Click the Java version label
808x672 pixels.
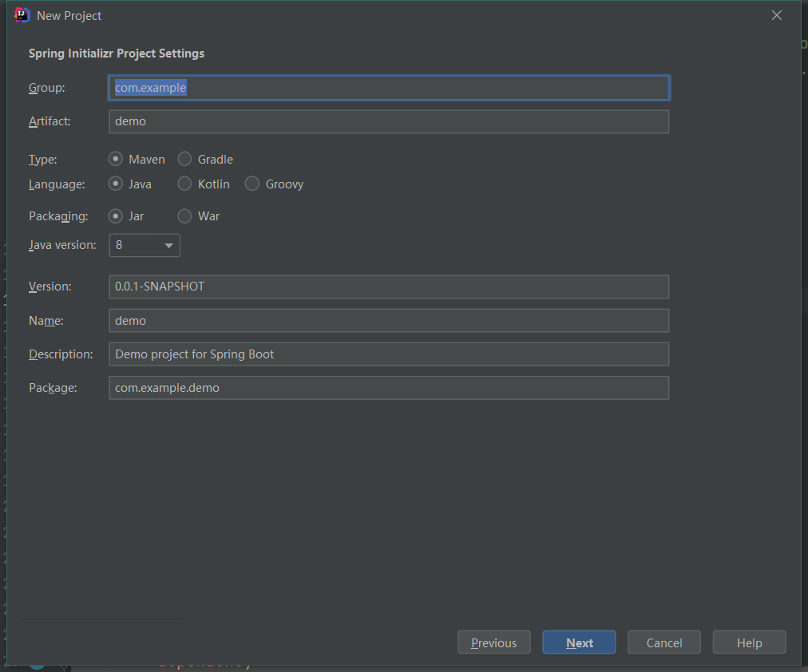62,245
